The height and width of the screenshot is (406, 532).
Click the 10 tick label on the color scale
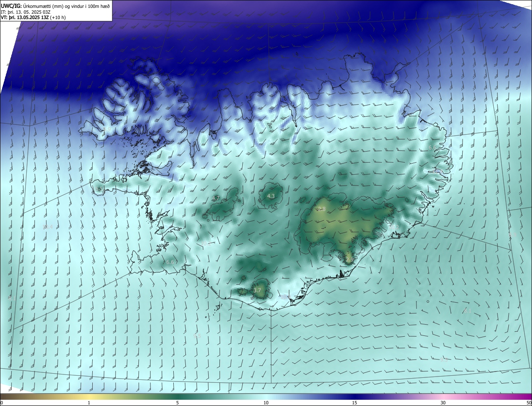[266, 403]
